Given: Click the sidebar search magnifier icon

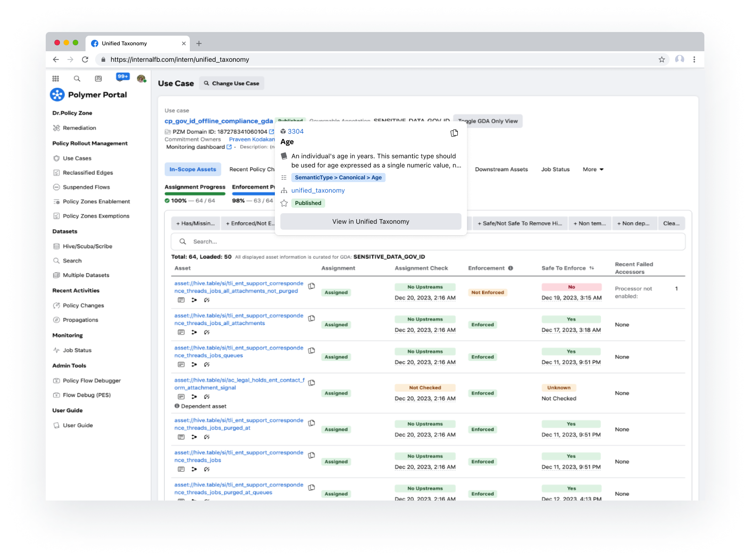Looking at the screenshot, I should click(x=77, y=79).
